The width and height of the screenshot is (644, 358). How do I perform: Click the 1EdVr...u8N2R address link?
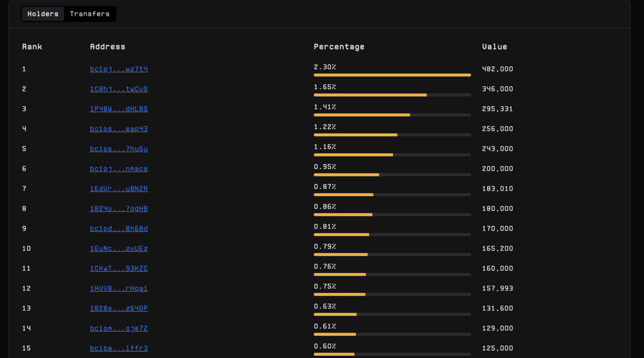point(119,189)
